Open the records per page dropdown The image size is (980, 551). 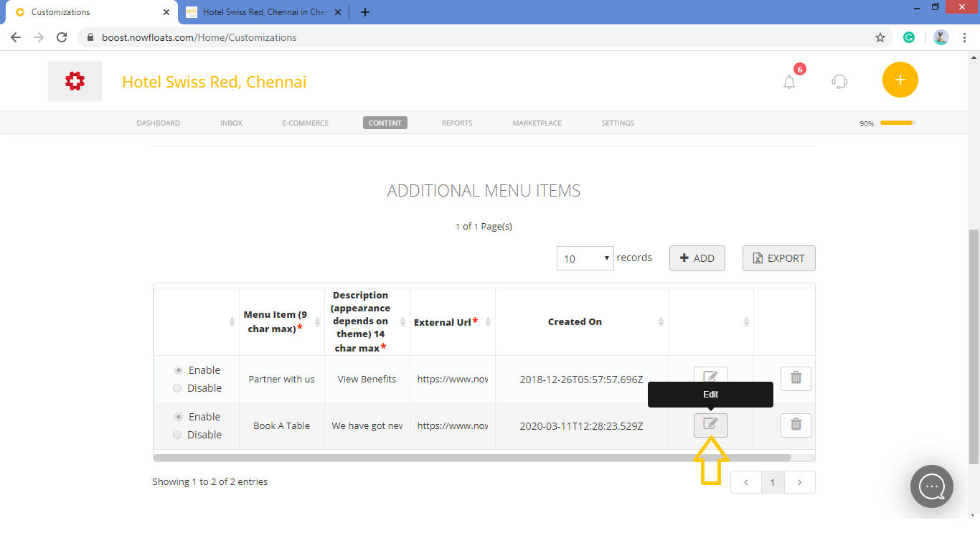click(585, 258)
